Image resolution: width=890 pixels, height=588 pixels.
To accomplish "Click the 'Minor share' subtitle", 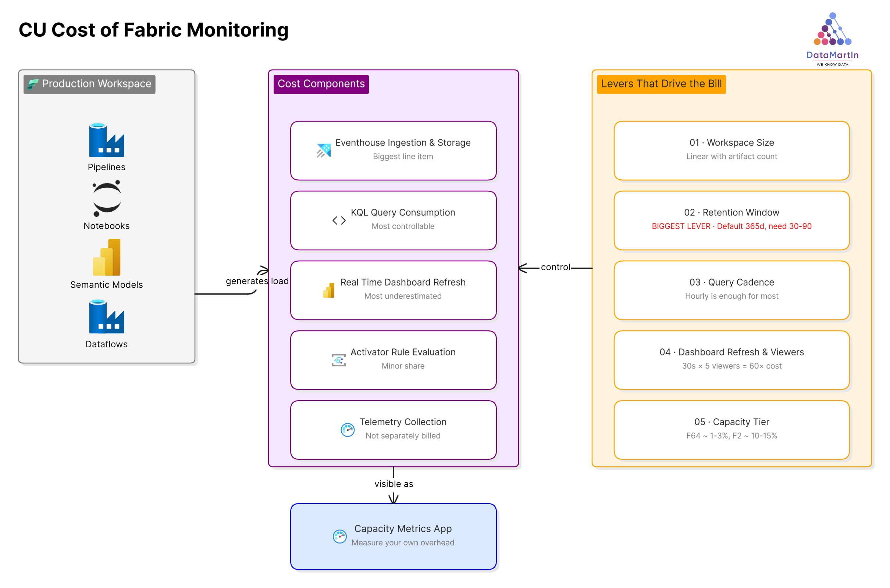I will [x=403, y=366].
